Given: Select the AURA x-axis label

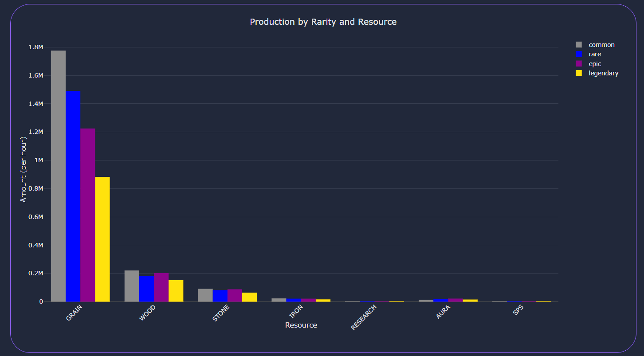Looking at the screenshot, I should pos(443,312).
